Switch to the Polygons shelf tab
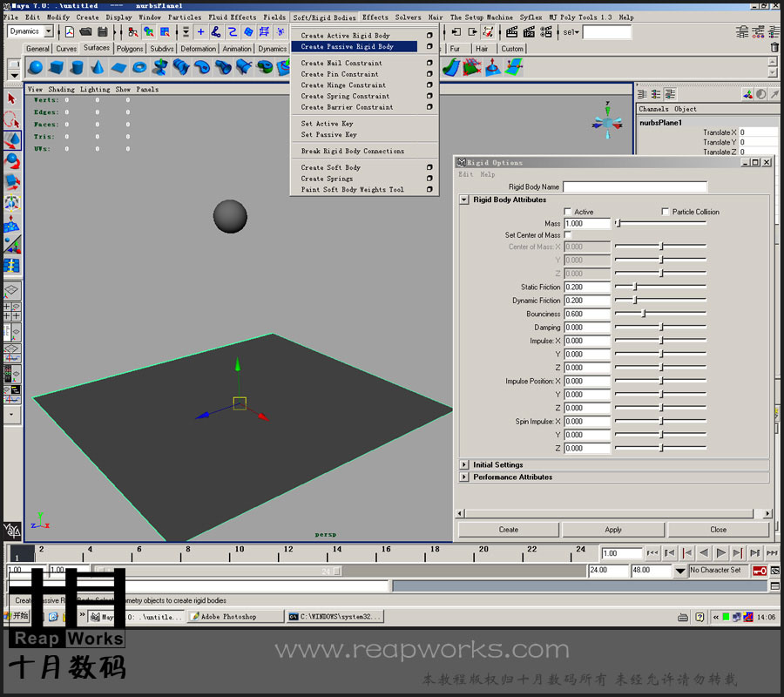 coord(130,49)
